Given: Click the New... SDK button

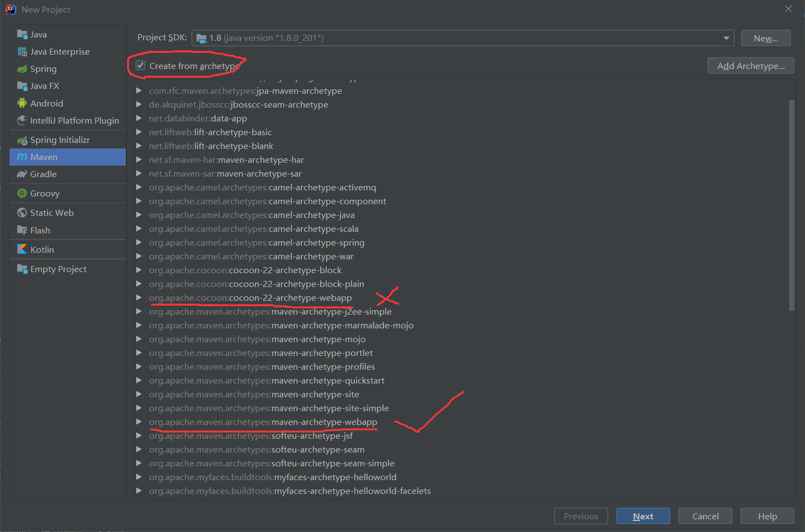Looking at the screenshot, I should 766,38.
